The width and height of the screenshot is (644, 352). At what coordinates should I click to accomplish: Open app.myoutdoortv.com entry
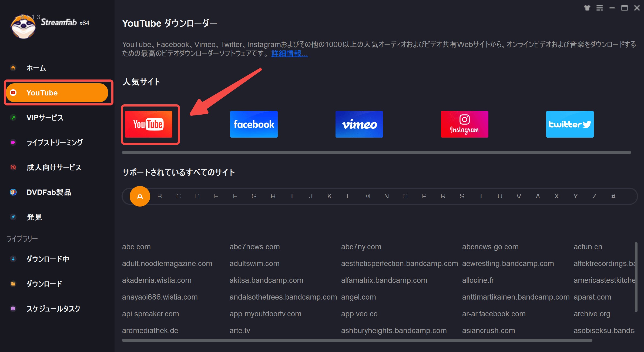point(266,314)
